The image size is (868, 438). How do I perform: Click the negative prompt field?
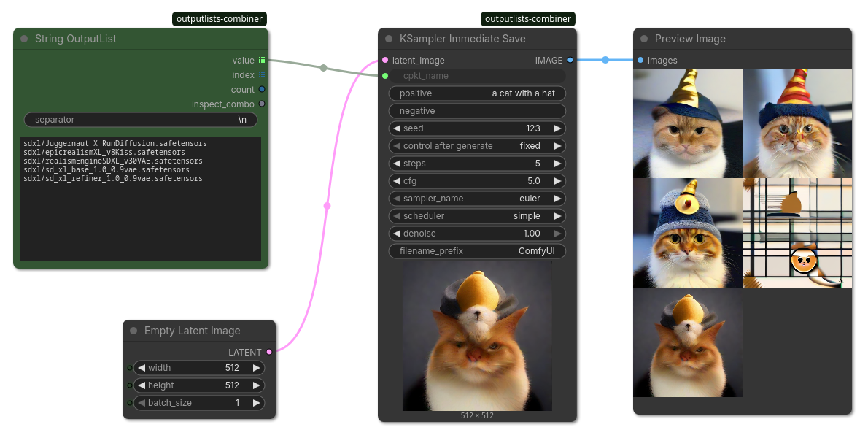477,111
